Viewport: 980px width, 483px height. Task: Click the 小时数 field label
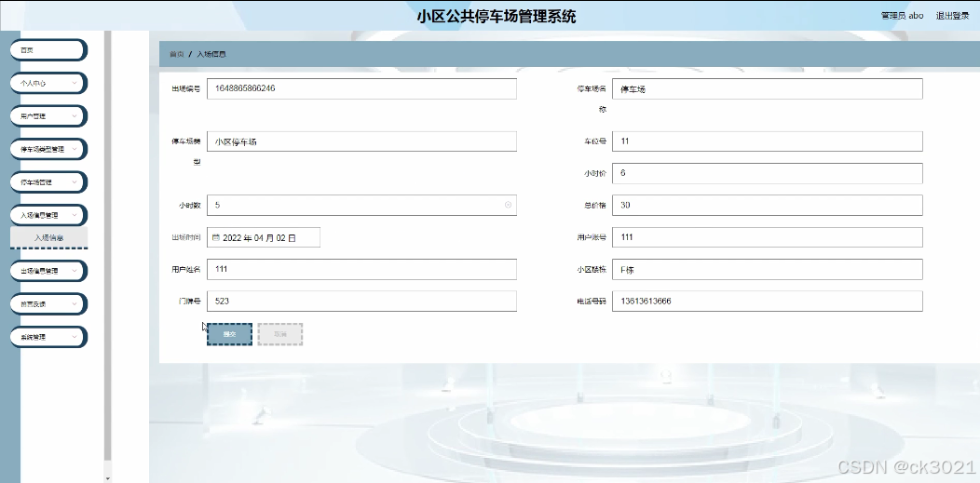pos(189,206)
